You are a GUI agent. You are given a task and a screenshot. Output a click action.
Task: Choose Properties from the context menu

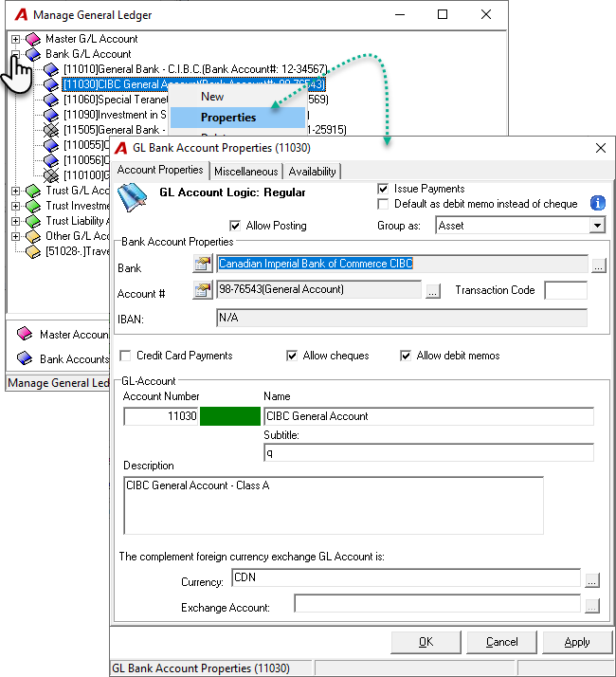(238, 118)
